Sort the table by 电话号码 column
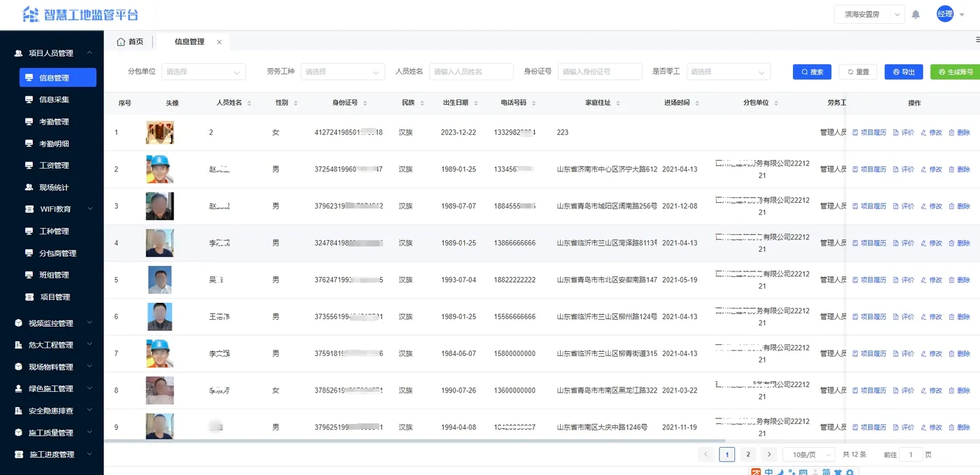 (533, 103)
